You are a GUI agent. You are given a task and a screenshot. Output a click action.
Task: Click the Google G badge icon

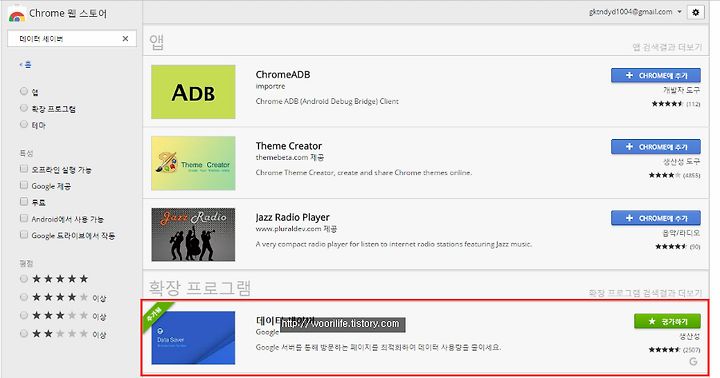[693, 361]
